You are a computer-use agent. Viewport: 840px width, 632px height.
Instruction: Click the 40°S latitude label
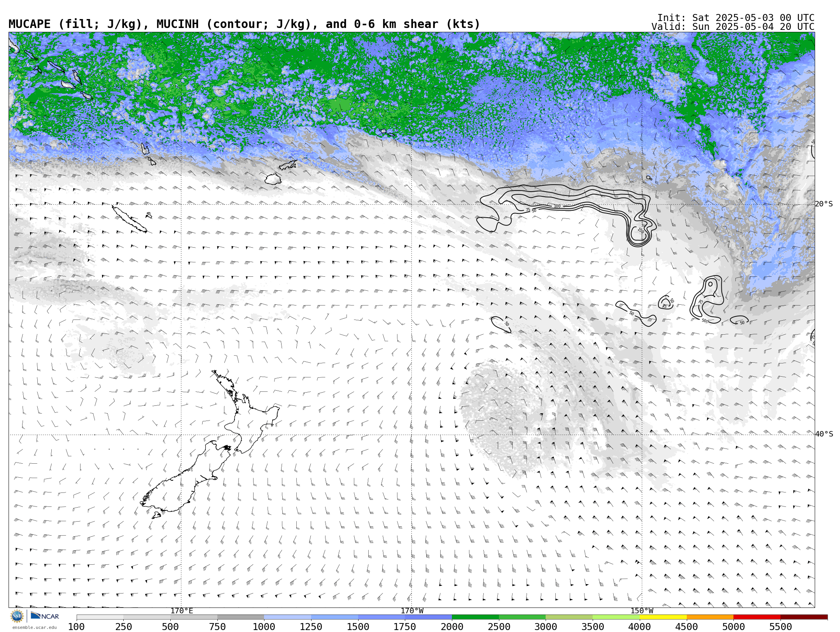(824, 434)
